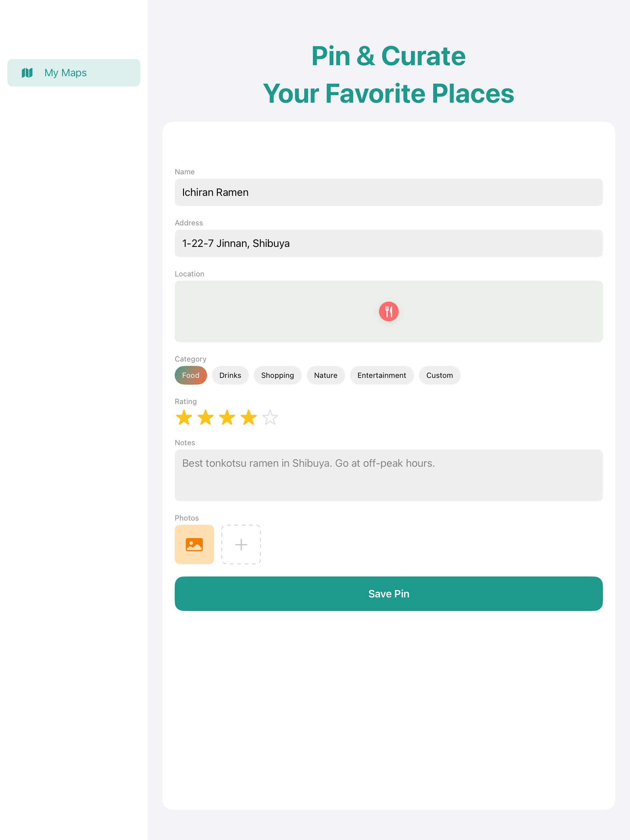This screenshot has width=630, height=840.
Task: Open My Maps in the sidebar
Action: pos(74,73)
